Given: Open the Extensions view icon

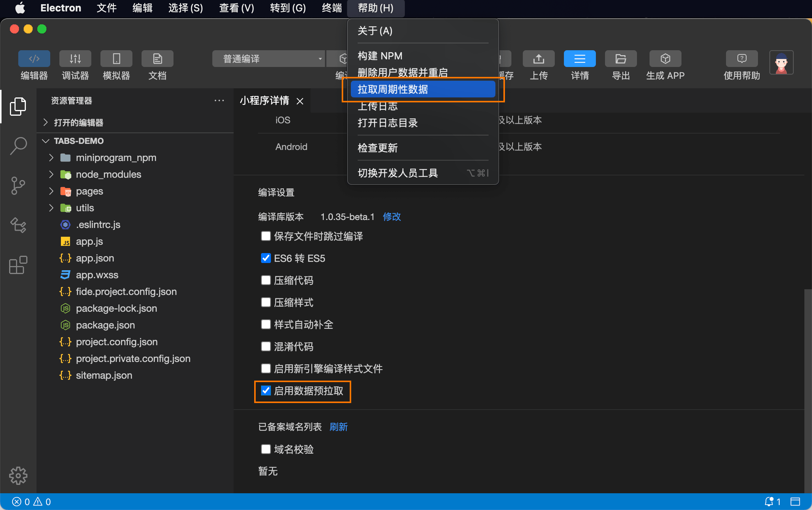Looking at the screenshot, I should coord(18,265).
